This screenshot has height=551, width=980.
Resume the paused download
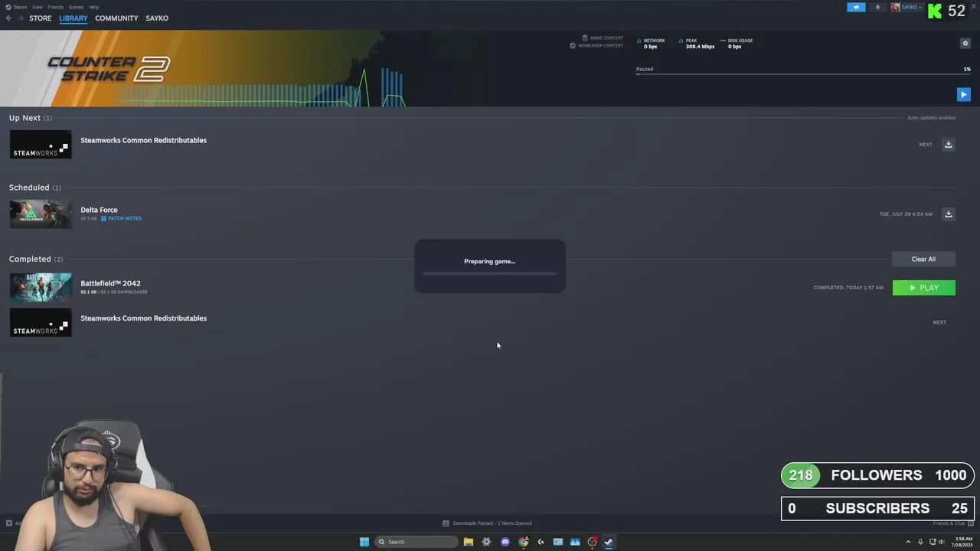coord(963,94)
